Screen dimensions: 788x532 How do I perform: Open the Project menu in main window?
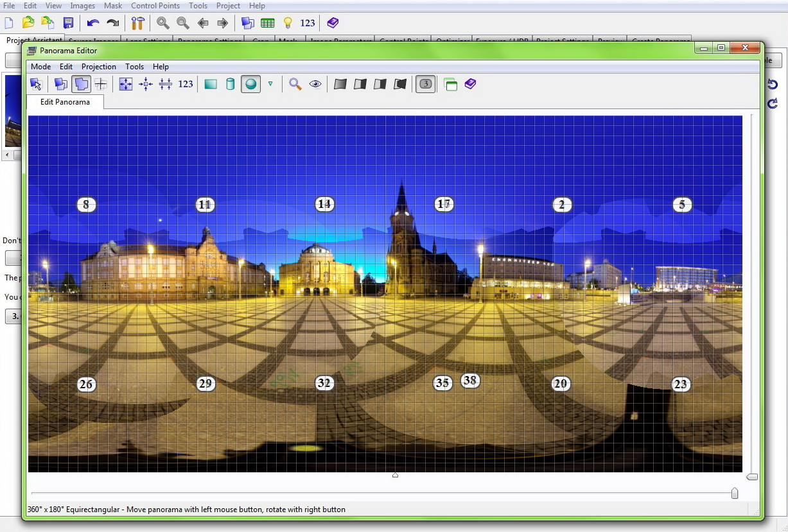(x=228, y=6)
